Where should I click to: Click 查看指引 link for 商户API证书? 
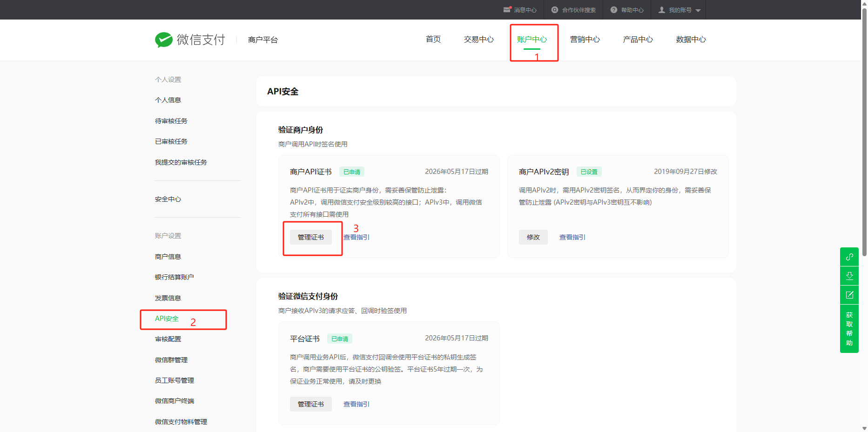357,237
